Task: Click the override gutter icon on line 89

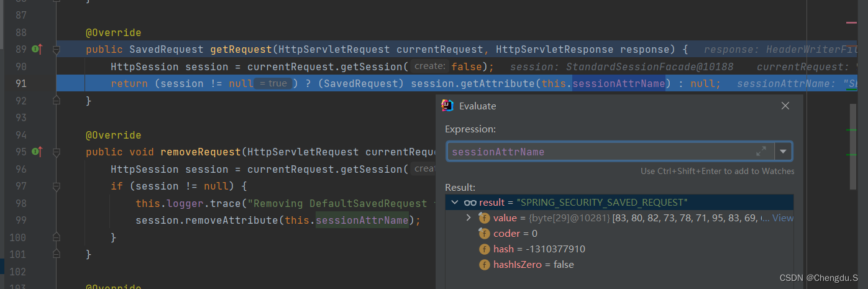Action: click(37, 49)
